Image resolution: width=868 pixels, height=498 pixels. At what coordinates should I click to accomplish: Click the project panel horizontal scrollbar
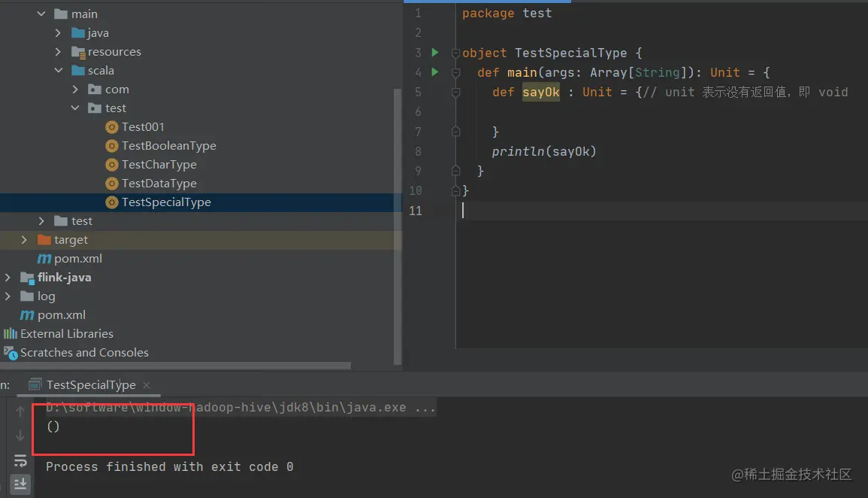point(176,366)
